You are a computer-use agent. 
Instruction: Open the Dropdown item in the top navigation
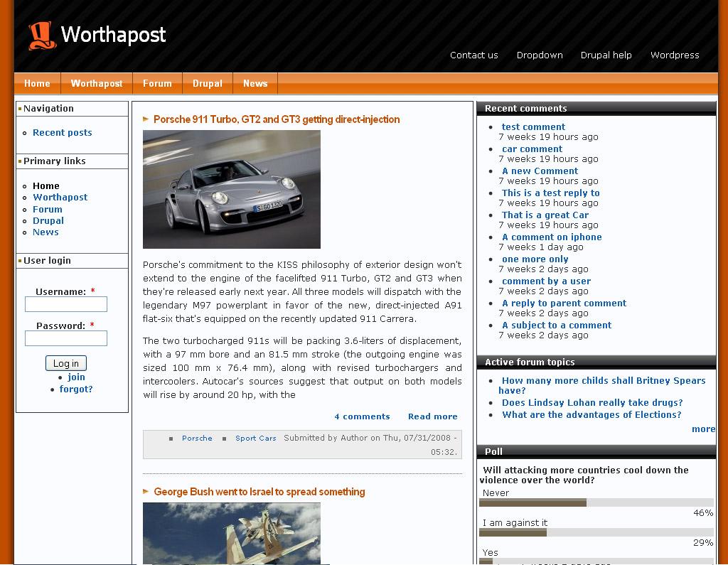tap(540, 55)
